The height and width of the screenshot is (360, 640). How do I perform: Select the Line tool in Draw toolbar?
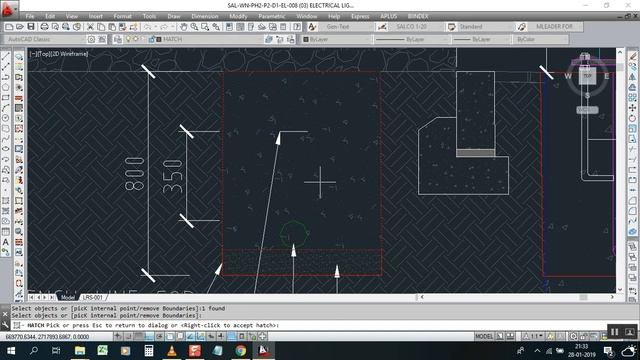tap(6, 56)
